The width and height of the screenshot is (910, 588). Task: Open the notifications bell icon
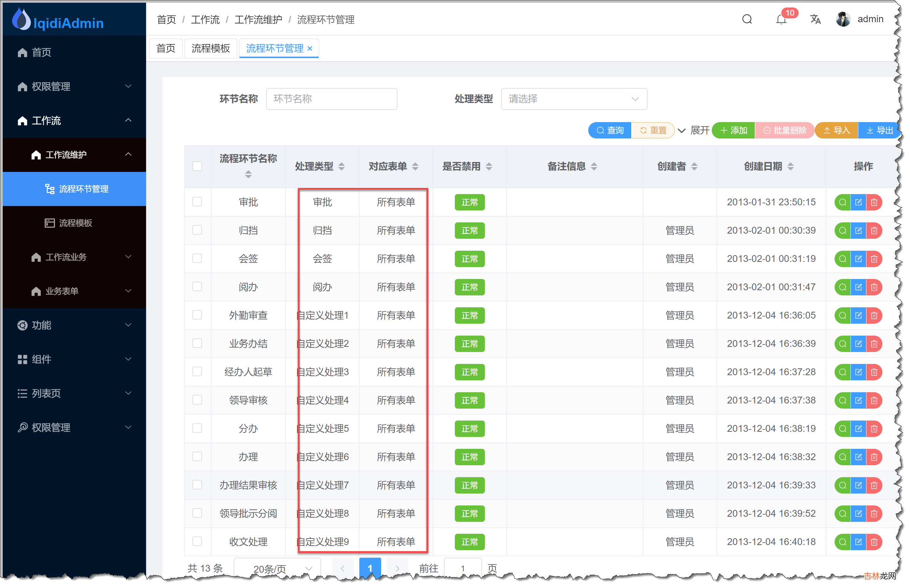click(781, 19)
